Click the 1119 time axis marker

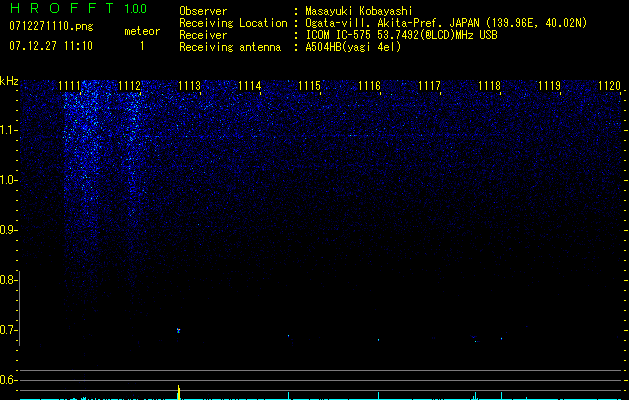549,86
